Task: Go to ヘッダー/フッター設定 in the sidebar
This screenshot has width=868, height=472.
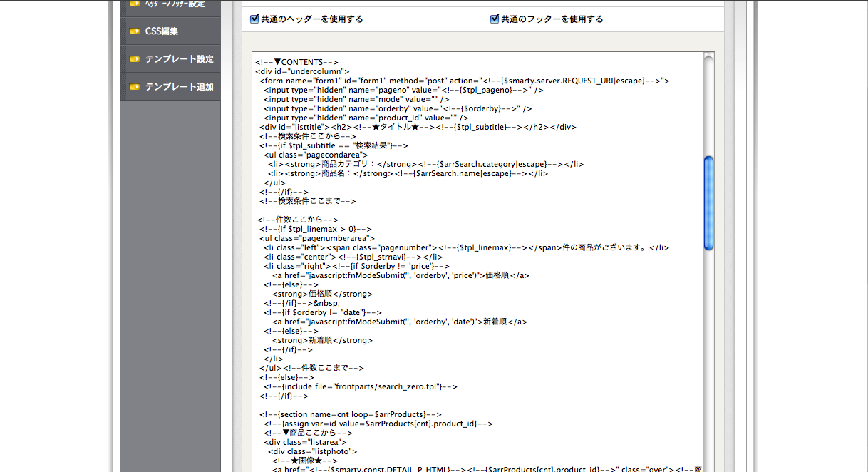Action: pyautogui.click(x=175, y=4)
